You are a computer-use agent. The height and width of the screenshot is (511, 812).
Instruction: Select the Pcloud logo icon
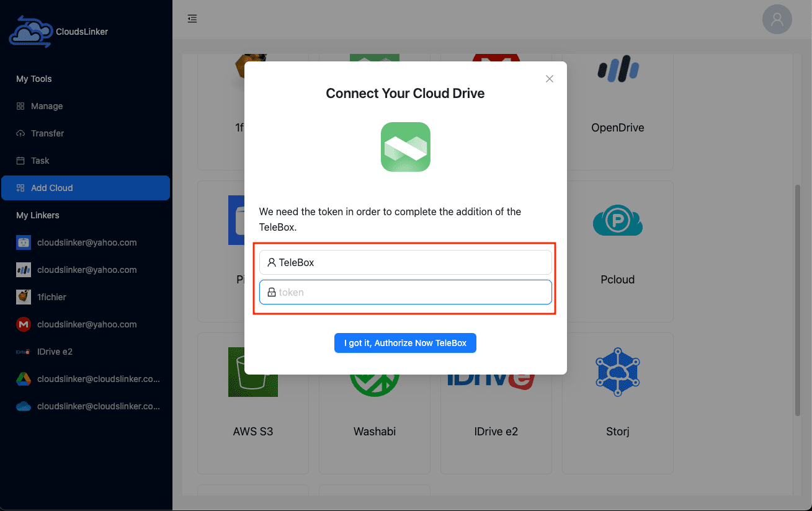tap(618, 221)
